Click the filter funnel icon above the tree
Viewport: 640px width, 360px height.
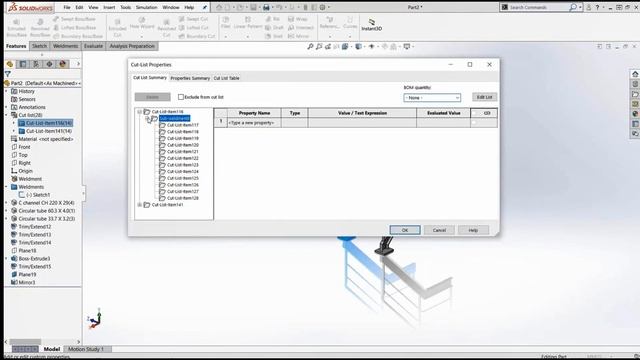[8, 74]
